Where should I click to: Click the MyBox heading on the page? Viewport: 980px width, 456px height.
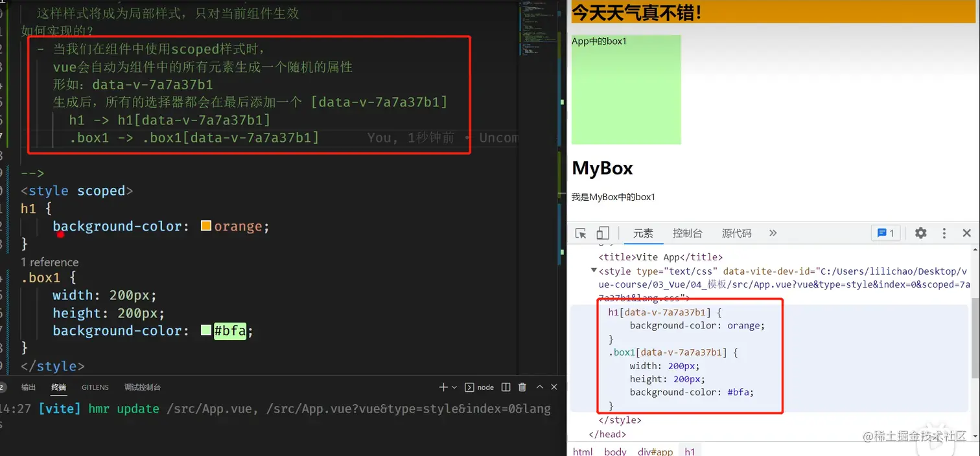pyautogui.click(x=602, y=168)
